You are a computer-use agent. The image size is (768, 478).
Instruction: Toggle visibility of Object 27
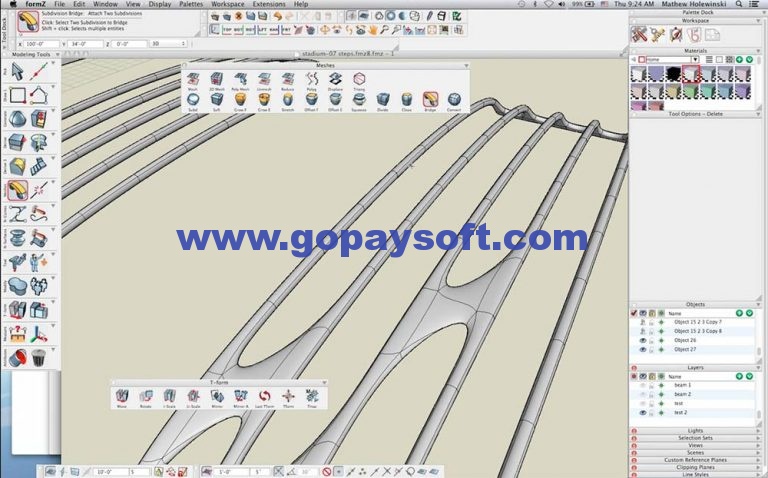pos(643,350)
